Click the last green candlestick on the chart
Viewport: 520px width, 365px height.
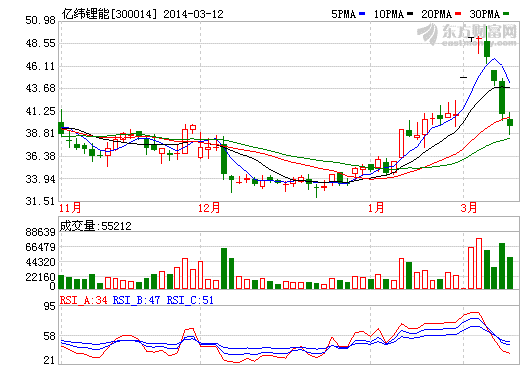tap(510, 123)
